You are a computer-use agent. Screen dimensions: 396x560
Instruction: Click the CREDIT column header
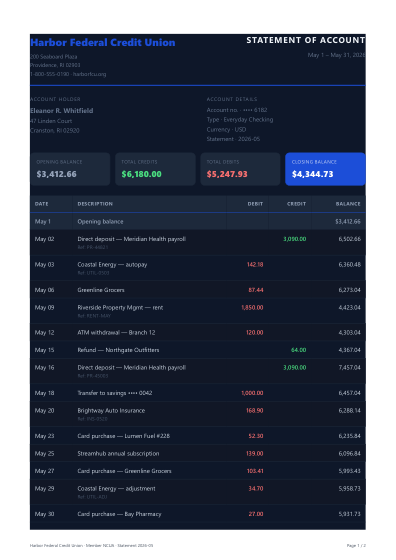(x=296, y=204)
